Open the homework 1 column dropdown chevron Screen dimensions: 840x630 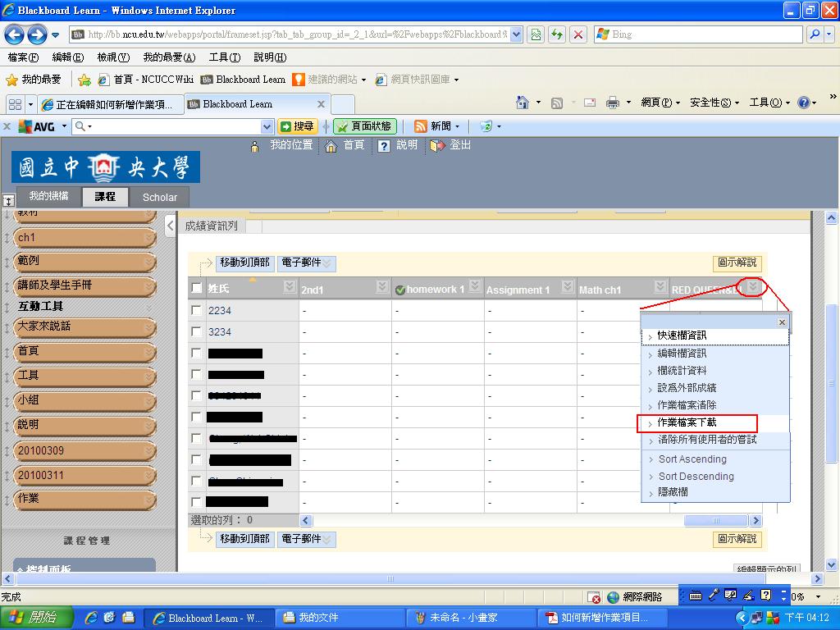pos(474,286)
